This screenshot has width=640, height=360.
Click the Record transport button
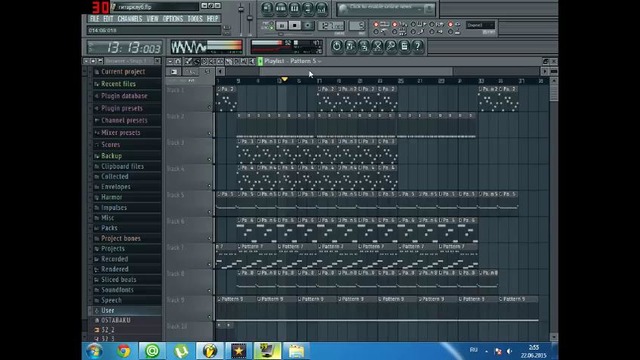pos(308,26)
